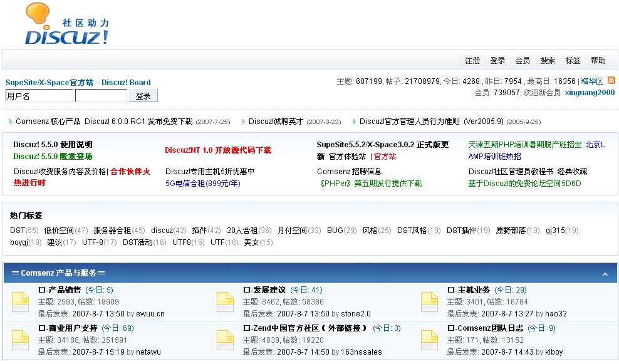Open the RSS feed icon
This screenshot has height=364, width=619.
(x=611, y=81)
